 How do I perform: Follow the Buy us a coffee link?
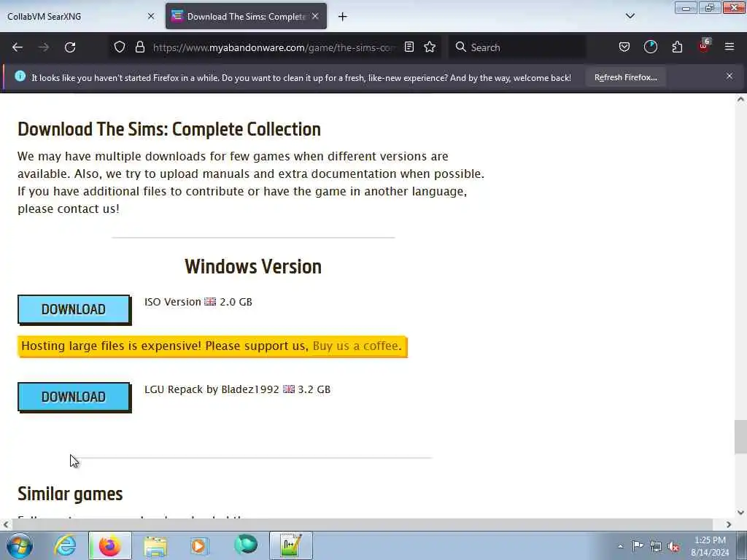pos(357,346)
